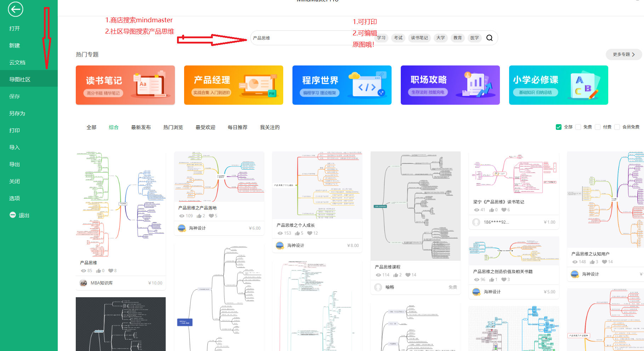Open the 小学必修课 topic banner
The height and width of the screenshot is (351, 644).
click(x=559, y=85)
